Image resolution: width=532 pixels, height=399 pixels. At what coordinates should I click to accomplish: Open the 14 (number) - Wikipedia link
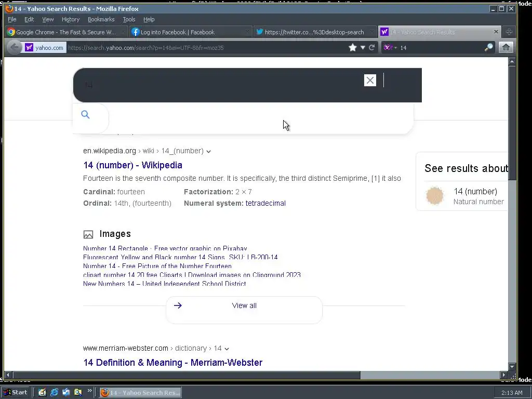click(132, 165)
